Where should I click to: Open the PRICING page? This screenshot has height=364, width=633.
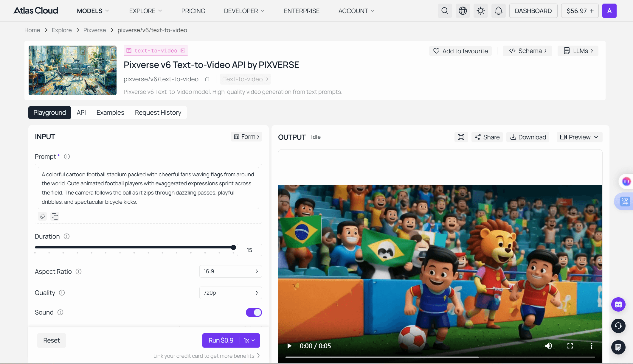click(x=193, y=11)
